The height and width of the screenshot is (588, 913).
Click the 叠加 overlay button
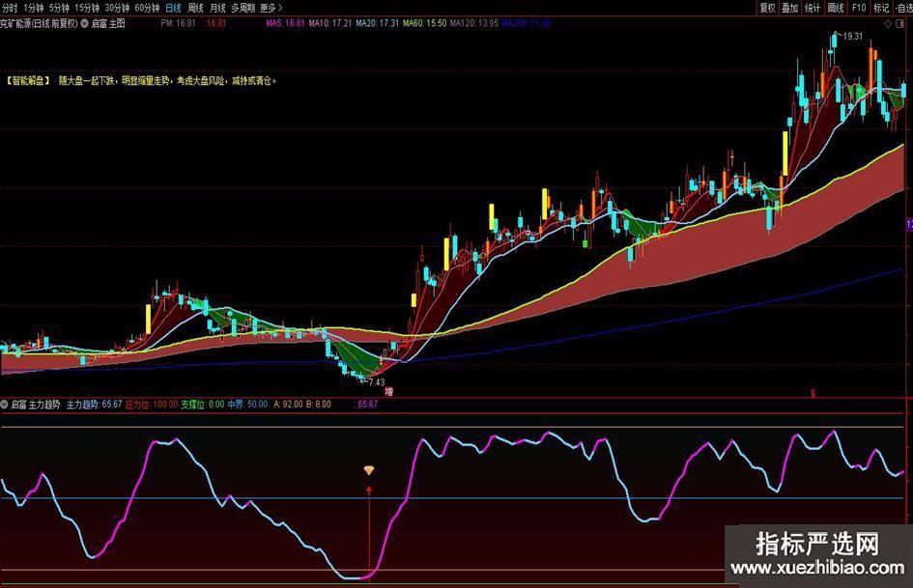click(x=789, y=8)
